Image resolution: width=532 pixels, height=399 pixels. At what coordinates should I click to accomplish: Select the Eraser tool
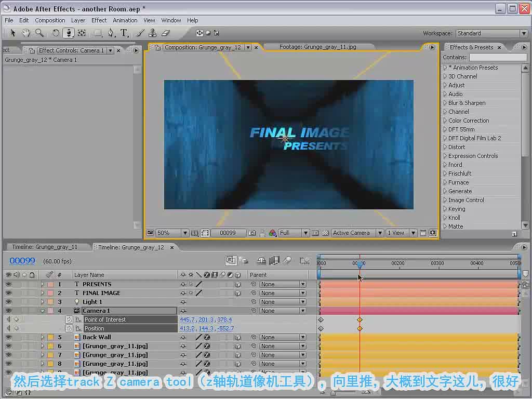click(166, 33)
